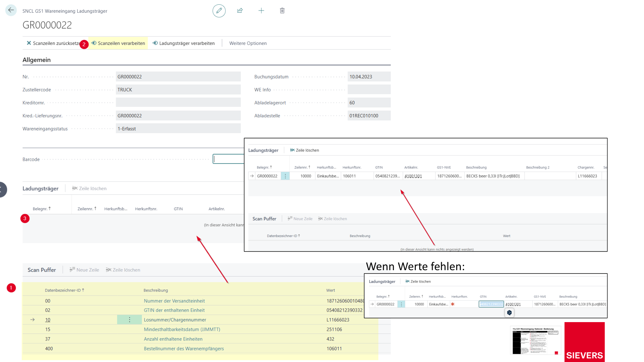Click Wert cell L11666023 in Scan Puffer

[x=338, y=320]
